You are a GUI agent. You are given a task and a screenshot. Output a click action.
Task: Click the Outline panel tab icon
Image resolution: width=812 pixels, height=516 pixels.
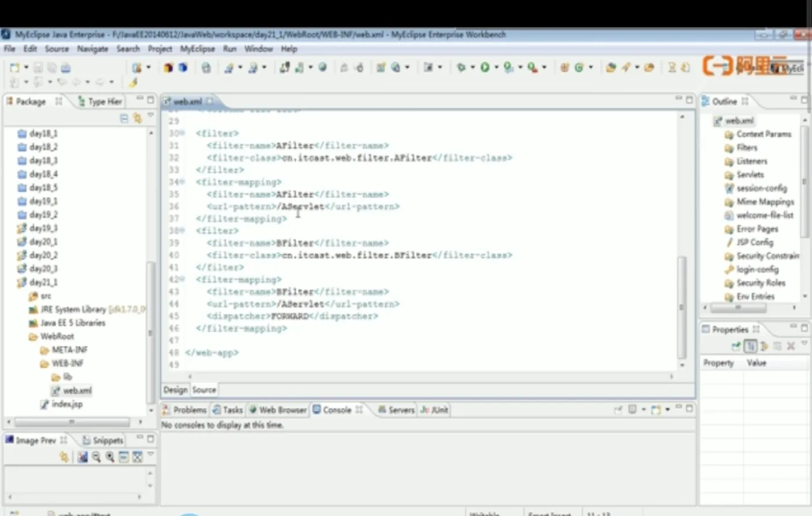[x=706, y=101]
